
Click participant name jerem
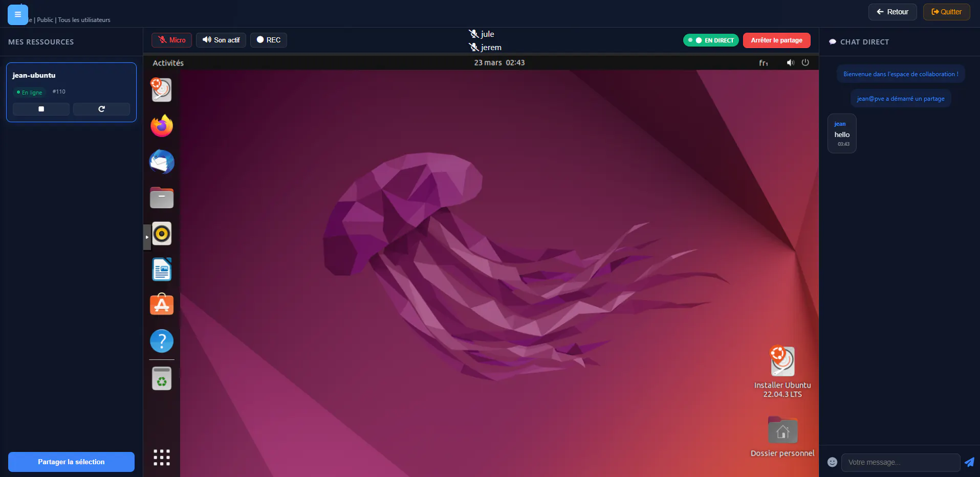pyautogui.click(x=491, y=47)
